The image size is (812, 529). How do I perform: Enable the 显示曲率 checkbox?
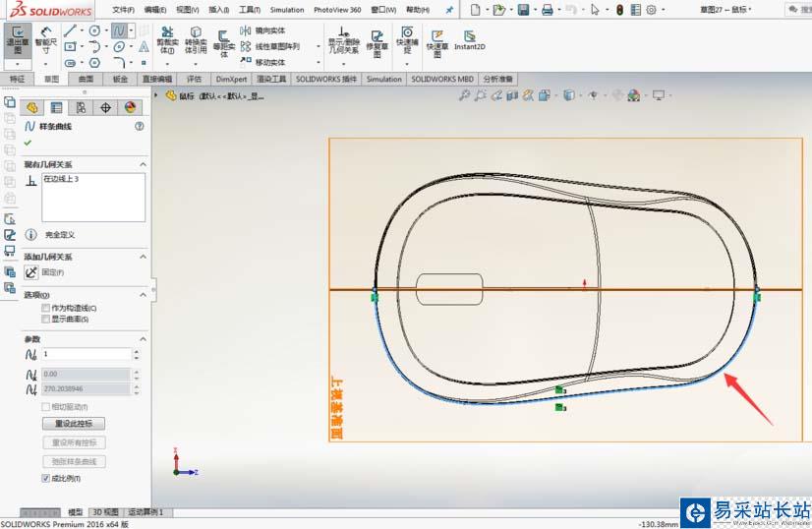pos(46,319)
